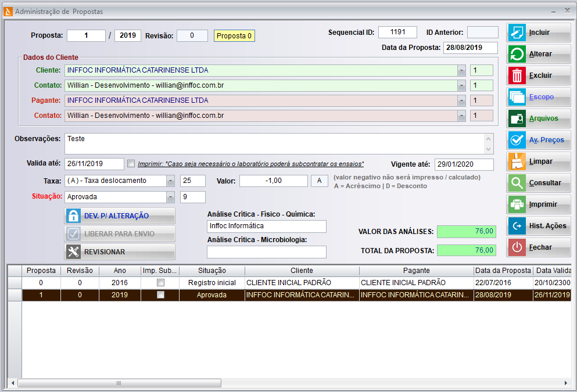Expand the Cliente dropdown
577x392 pixels.
click(461, 71)
